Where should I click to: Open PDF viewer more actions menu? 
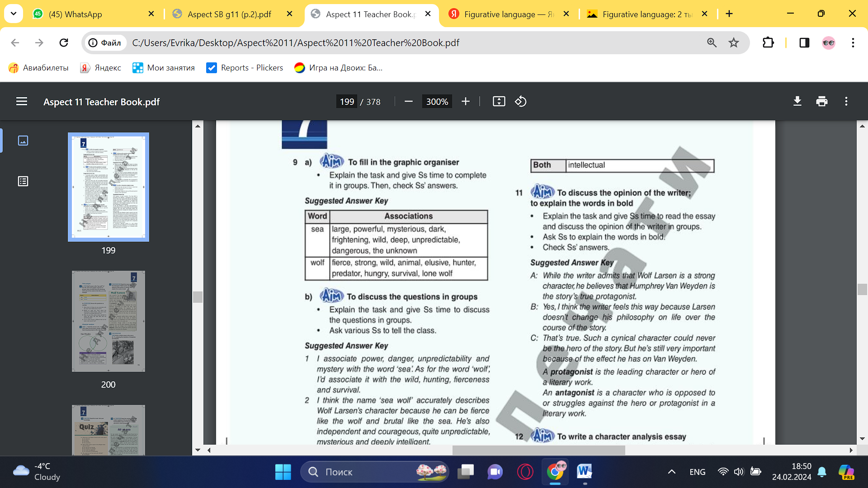(846, 102)
